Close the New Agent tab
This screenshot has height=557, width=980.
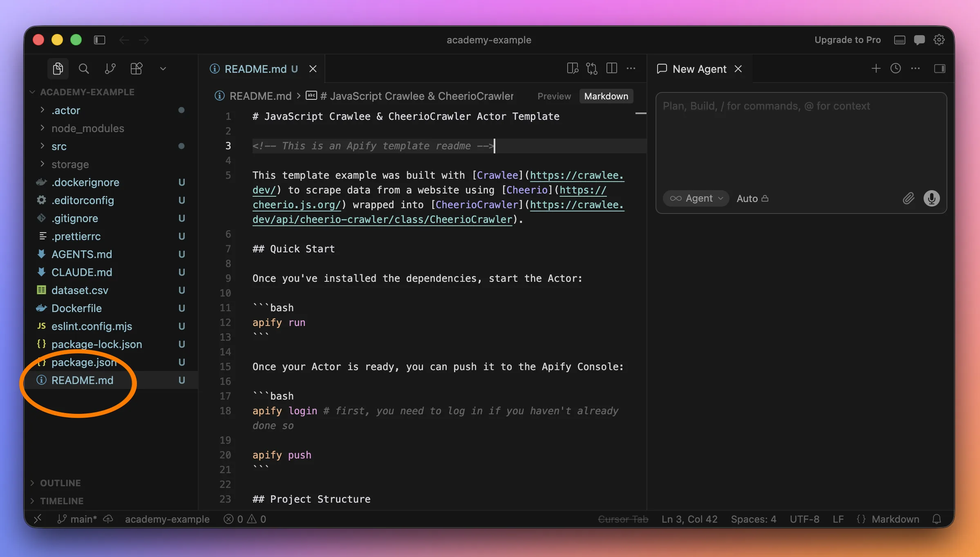738,69
